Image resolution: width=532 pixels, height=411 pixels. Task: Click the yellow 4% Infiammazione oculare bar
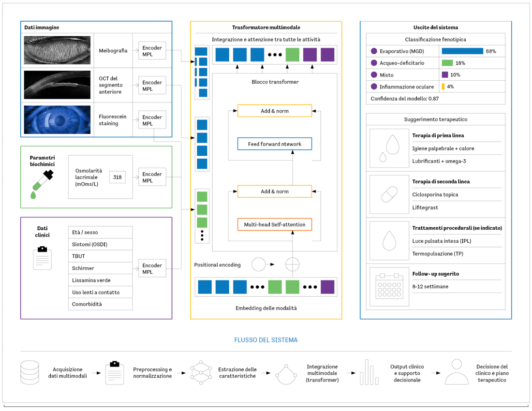pos(443,87)
